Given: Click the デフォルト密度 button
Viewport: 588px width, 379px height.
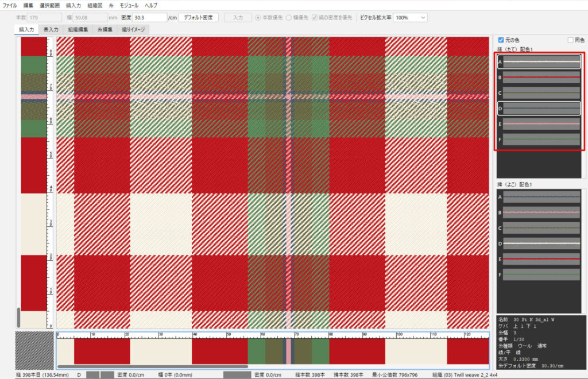Looking at the screenshot, I should 199,17.
